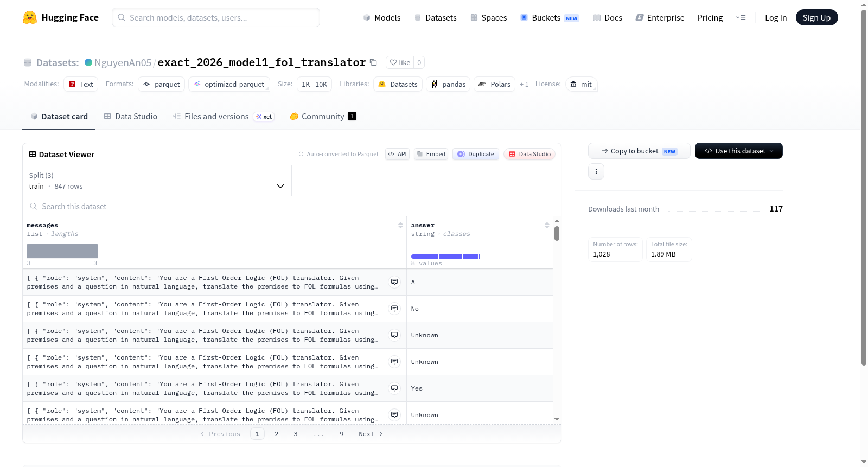Open conversation view for the row answered No
The height and width of the screenshot is (467, 868).
(394, 309)
